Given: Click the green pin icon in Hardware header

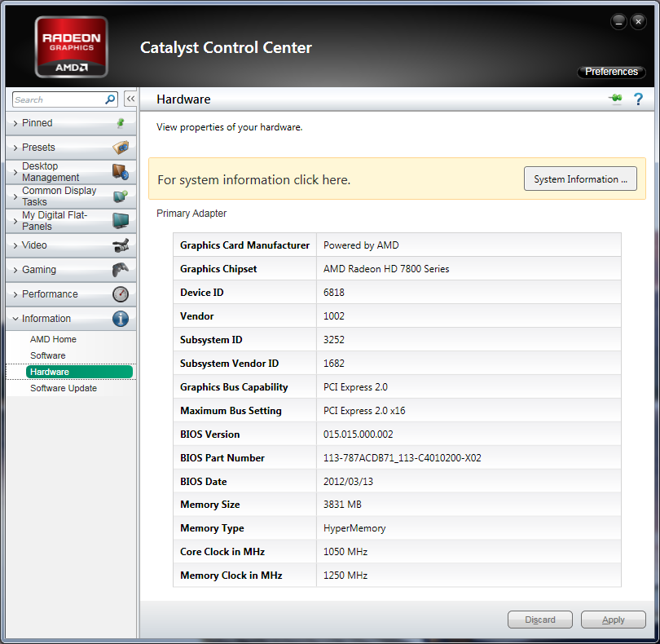Looking at the screenshot, I should coord(615,99).
